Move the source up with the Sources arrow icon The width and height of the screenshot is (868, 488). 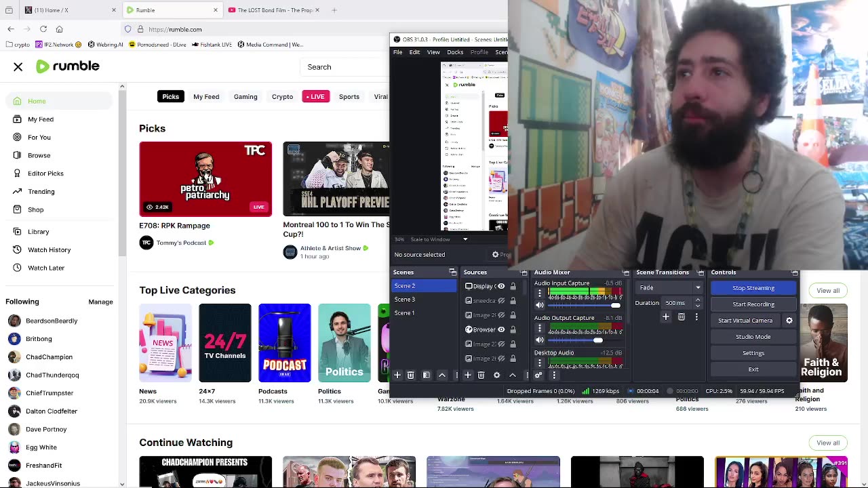pos(513,375)
